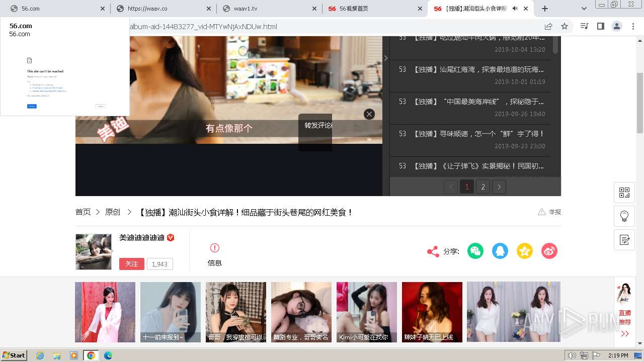Open 舞蹈专业 live thumbnail
644x362 pixels.
coord(301,312)
